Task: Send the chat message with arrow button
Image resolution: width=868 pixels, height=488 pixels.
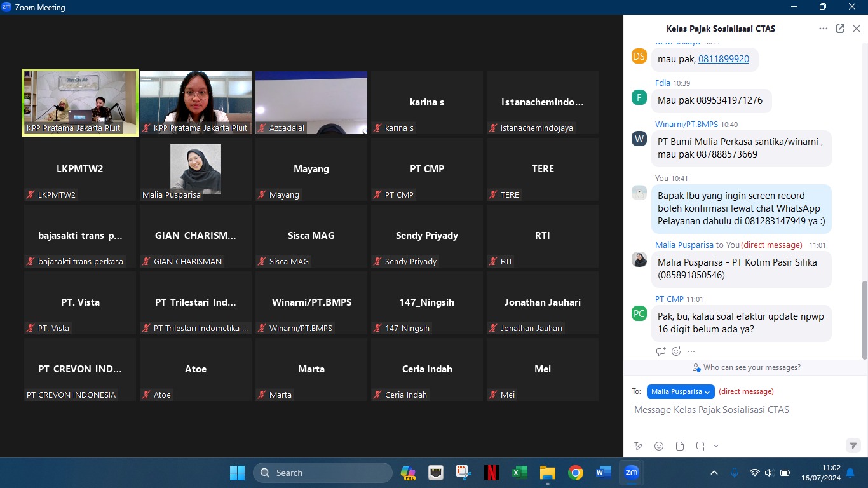Action: pos(853,445)
